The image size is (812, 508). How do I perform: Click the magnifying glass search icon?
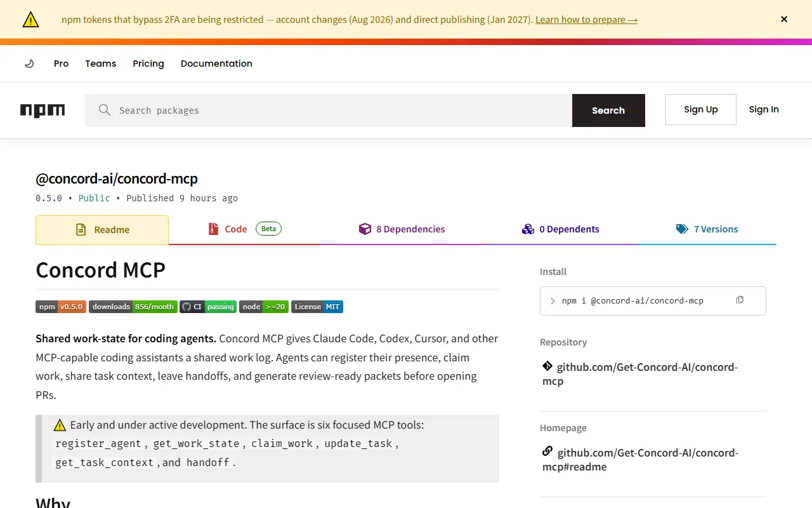(105, 110)
